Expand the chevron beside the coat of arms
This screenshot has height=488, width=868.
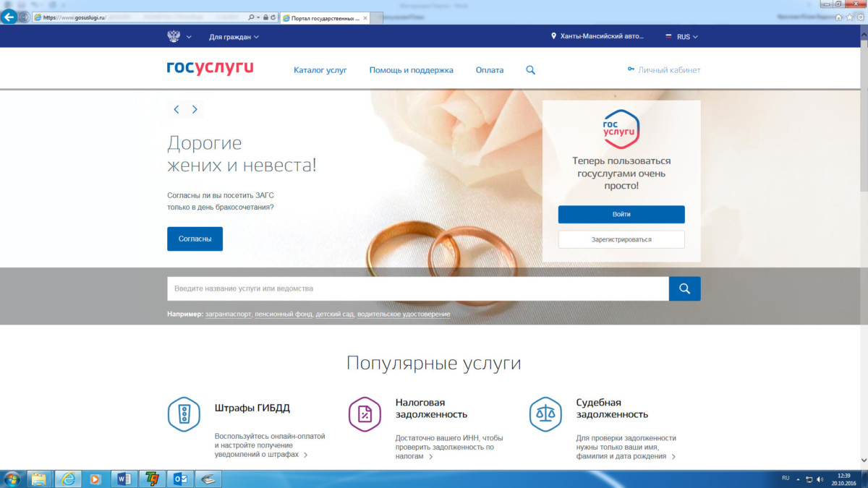pyautogui.click(x=189, y=37)
